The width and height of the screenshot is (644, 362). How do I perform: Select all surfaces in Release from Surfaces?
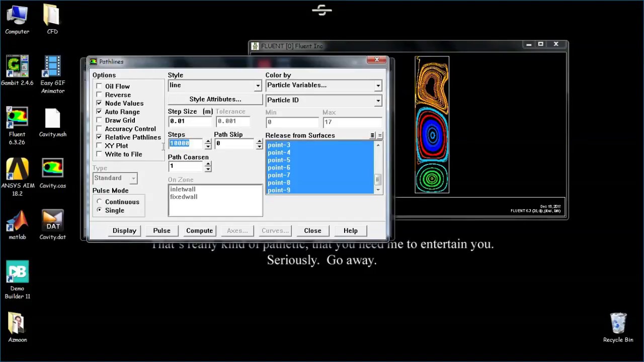pyautogui.click(x=372, y=135)
